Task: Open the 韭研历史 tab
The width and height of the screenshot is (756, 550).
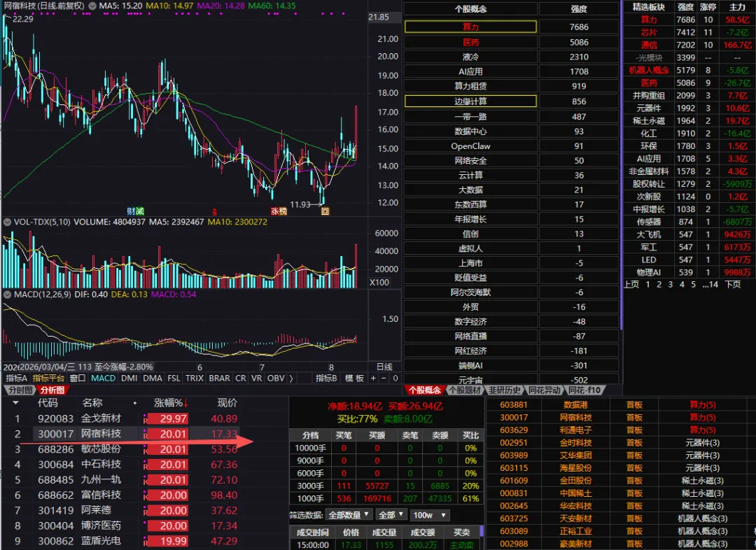Action: [x=504, y=390]
